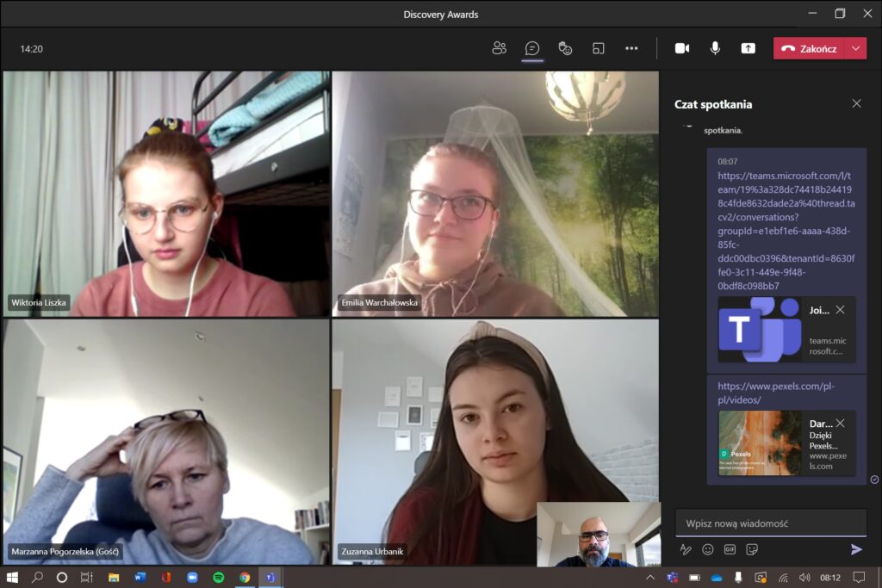
Task: Click the chat conversation icon in toolbar
Action: point(532,48)
